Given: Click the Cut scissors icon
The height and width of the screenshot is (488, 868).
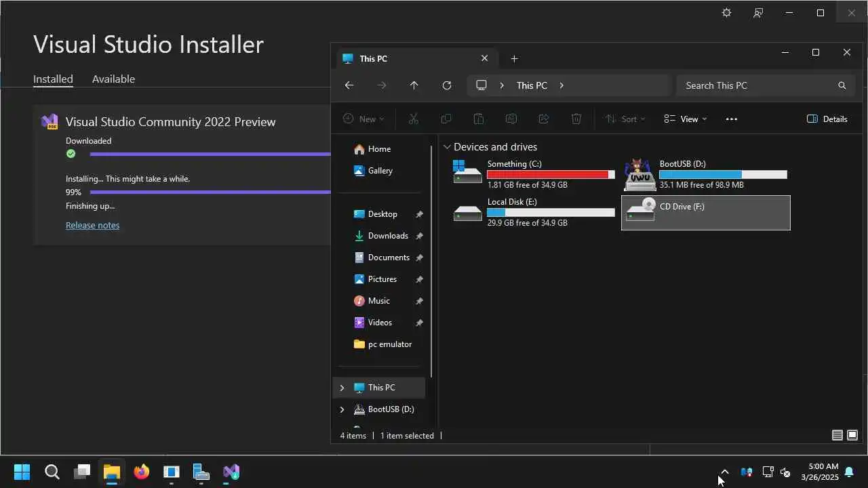Looking at the screenshot, I should 414,119.
